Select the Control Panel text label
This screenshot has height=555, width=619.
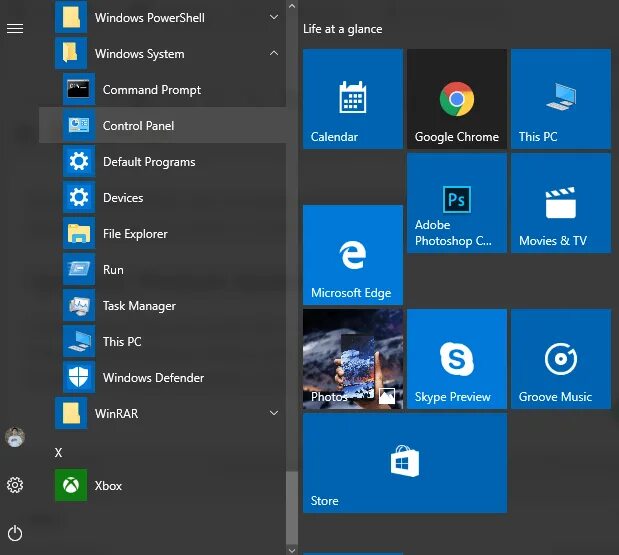pos(138,126)
